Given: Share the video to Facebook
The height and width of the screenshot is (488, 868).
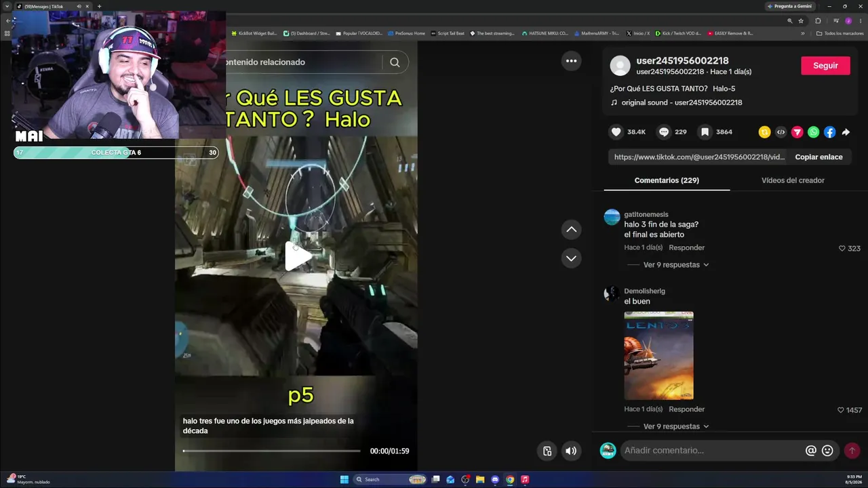Looking at the screenshot, I should pos(830,132).
